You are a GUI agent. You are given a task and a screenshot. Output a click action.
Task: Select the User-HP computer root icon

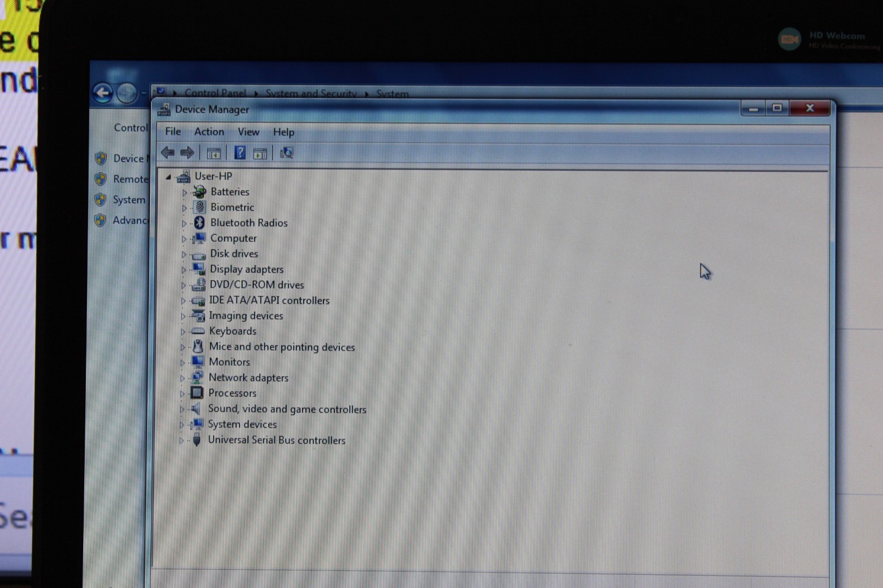click(x=183, y=177)
